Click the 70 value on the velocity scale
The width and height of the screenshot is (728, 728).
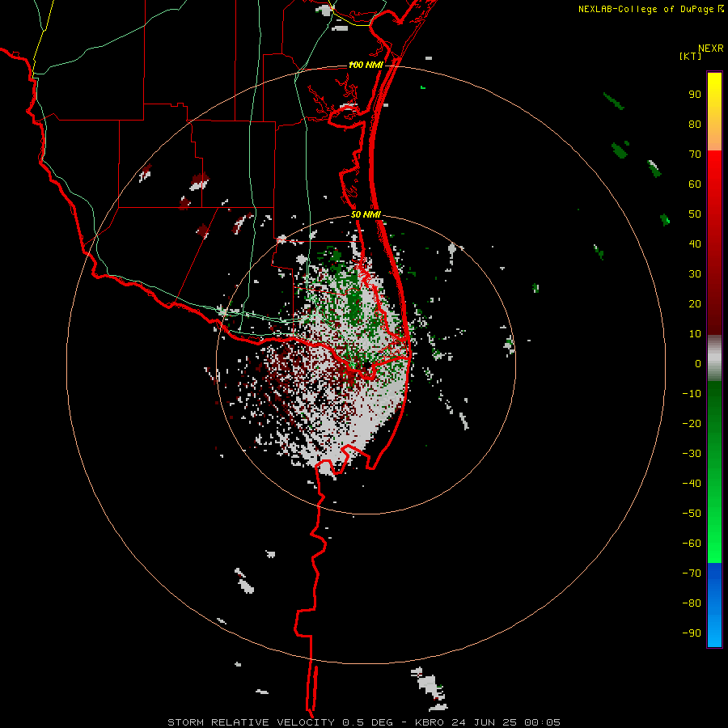695,154
